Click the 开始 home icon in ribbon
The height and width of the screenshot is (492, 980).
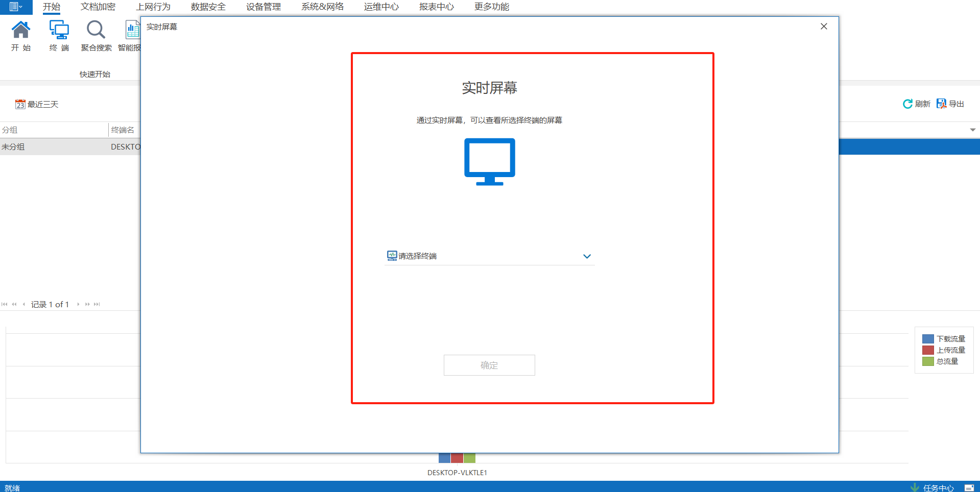21,30
